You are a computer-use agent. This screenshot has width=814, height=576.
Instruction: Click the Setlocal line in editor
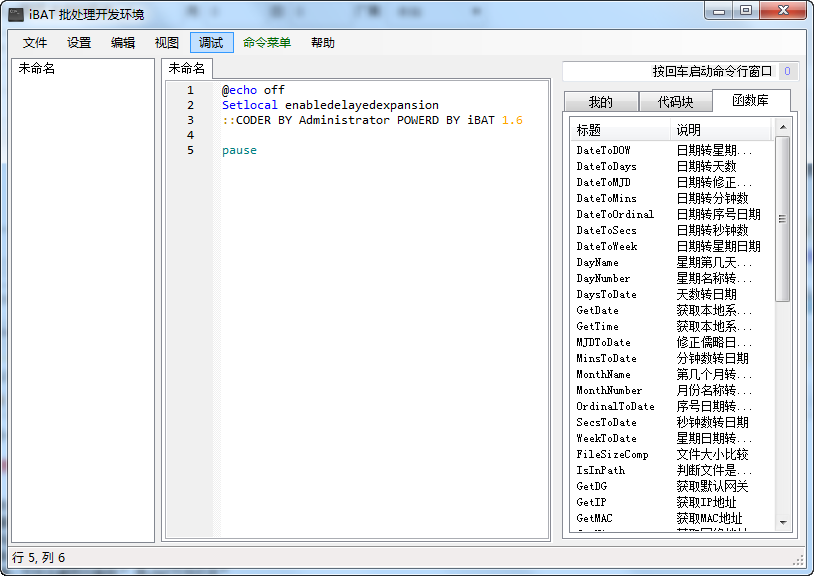[330, 105]
